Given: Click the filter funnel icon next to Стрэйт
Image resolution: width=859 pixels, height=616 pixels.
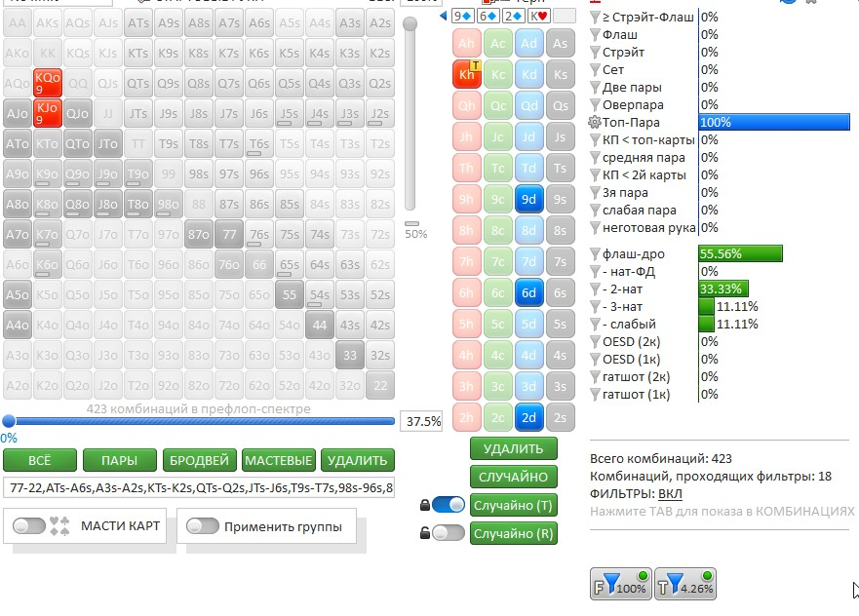Looking at the screenshot, I should pyautogui.click(x=595, y=53).
